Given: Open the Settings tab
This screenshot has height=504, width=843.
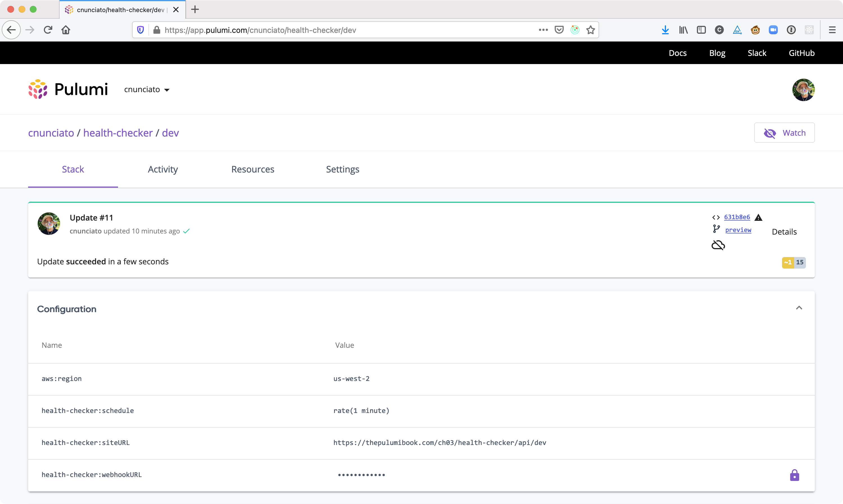Looking at the screenshot, I should (342, 169).
